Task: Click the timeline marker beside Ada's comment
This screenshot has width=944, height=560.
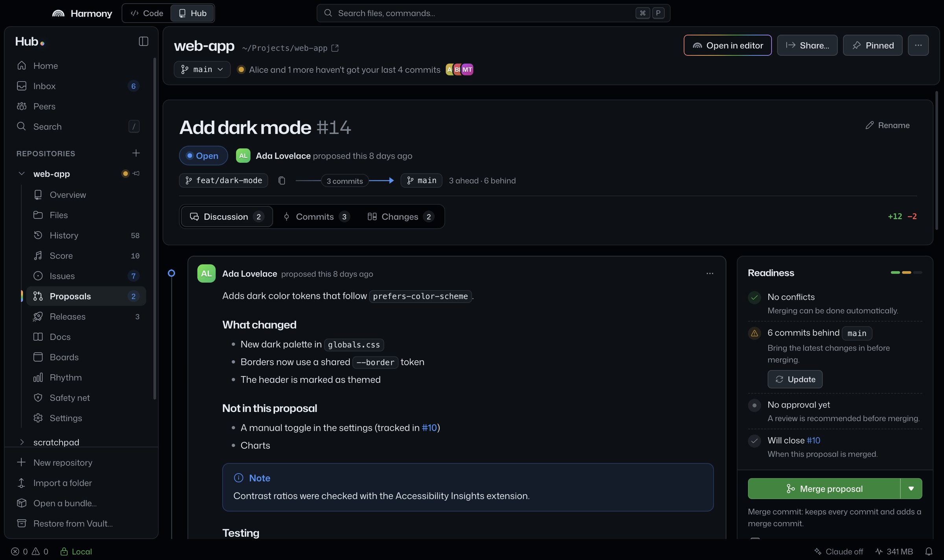Action: pos(171,273)
